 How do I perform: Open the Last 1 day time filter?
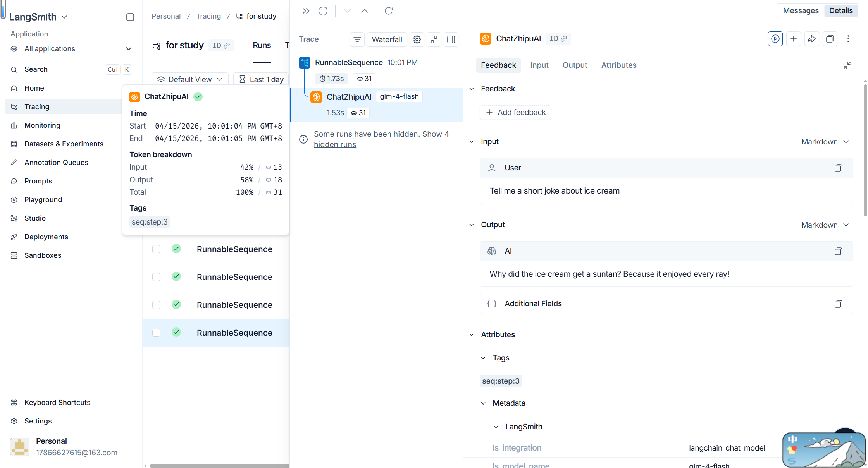tap(261, 79)
